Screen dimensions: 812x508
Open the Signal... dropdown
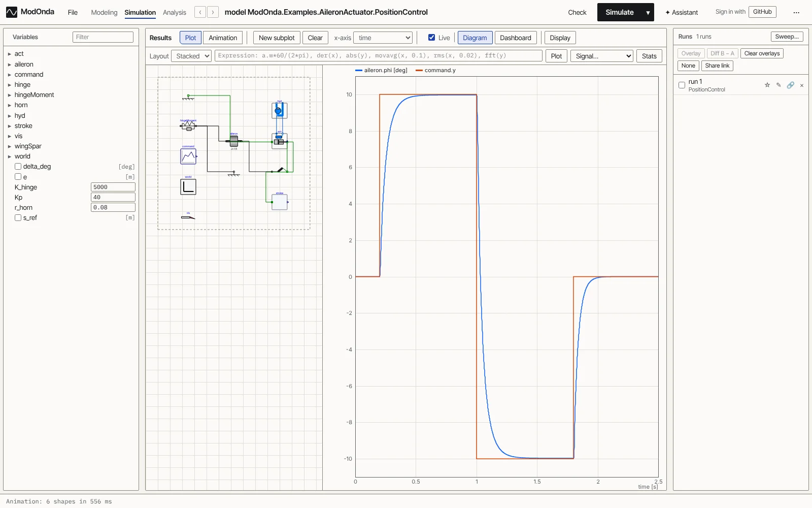tap(602, 56)
